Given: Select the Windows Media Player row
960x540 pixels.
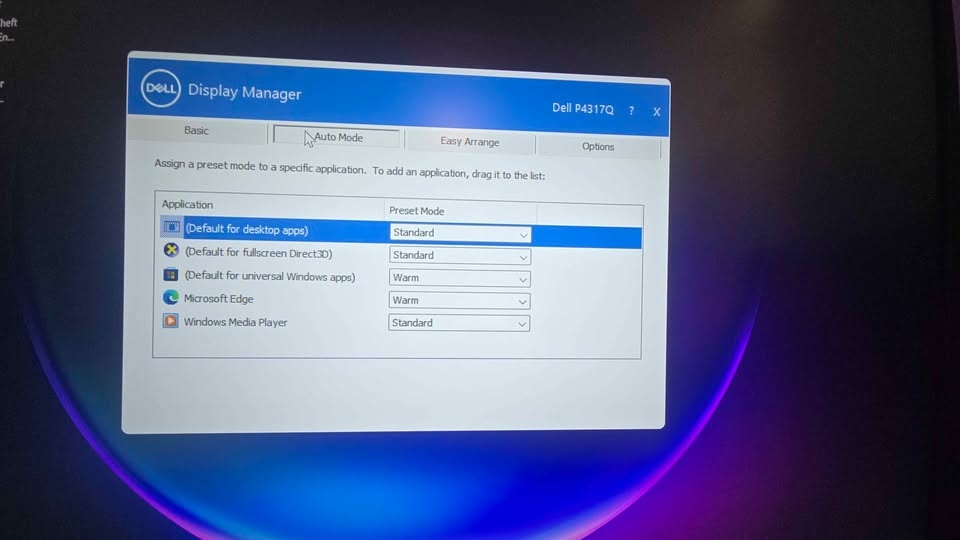Looking at the screenshot, I should coord(400,322).
